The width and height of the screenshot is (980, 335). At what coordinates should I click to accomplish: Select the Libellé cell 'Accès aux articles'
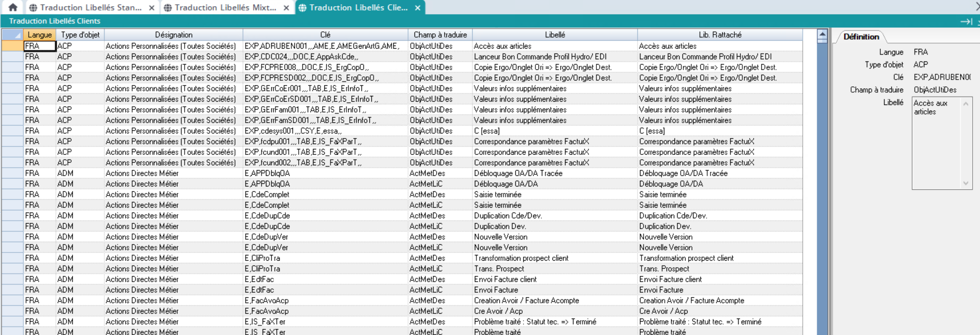tap(554, 46)
